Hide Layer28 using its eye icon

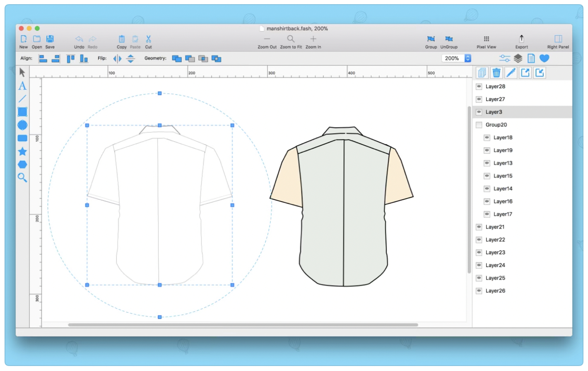(479, 87)
